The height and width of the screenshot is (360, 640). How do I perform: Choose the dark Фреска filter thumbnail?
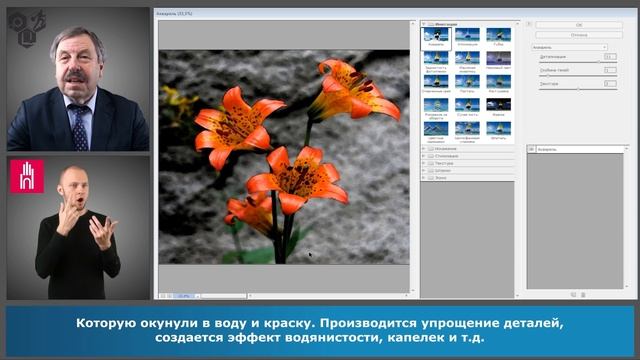pyautogui.click(x=498, y=105)
